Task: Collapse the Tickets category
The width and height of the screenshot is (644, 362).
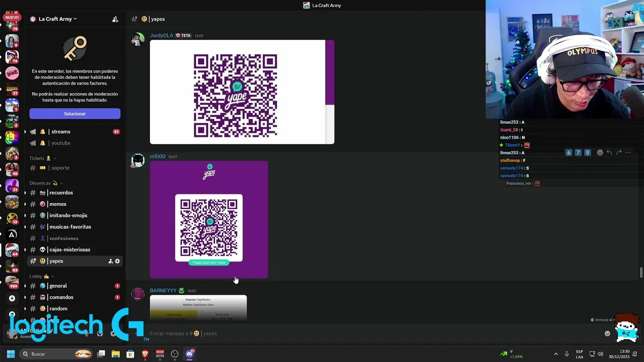Action: pyautogui.click(x=43, y=158)
